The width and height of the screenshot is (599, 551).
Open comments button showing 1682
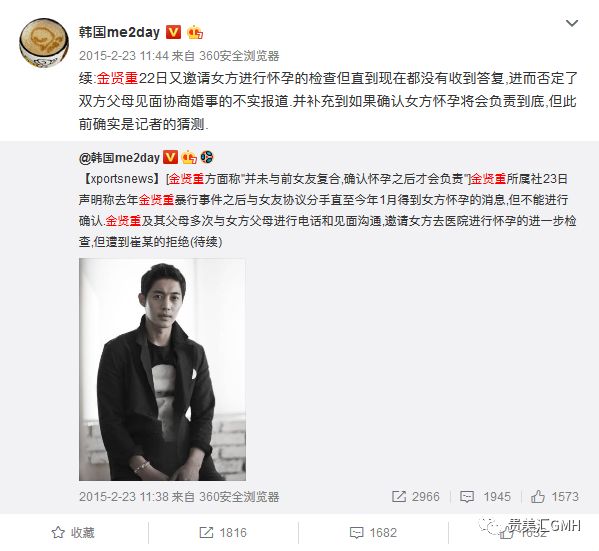[x=373, y=532]
